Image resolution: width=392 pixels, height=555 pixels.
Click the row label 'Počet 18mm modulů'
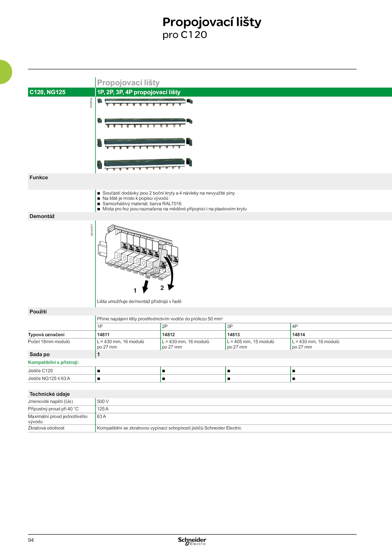coord(49,342)
